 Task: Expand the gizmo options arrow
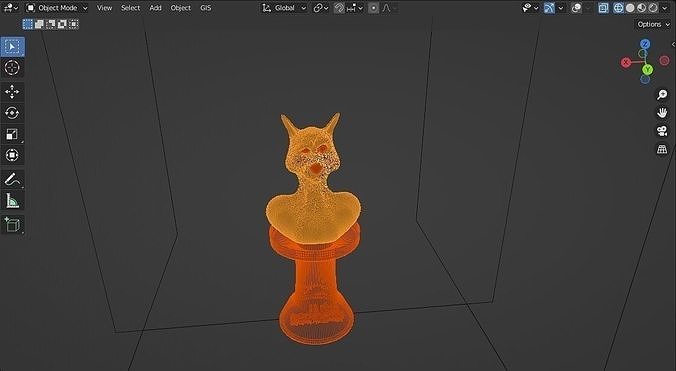tap(560, 8)
